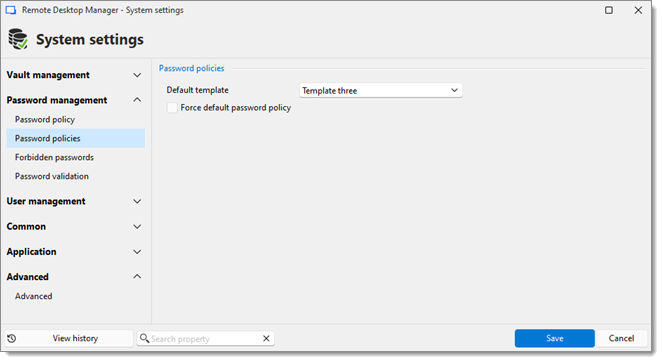662x362 pixels.
Task: Click the Vault management heading
Action: [48, 75]
